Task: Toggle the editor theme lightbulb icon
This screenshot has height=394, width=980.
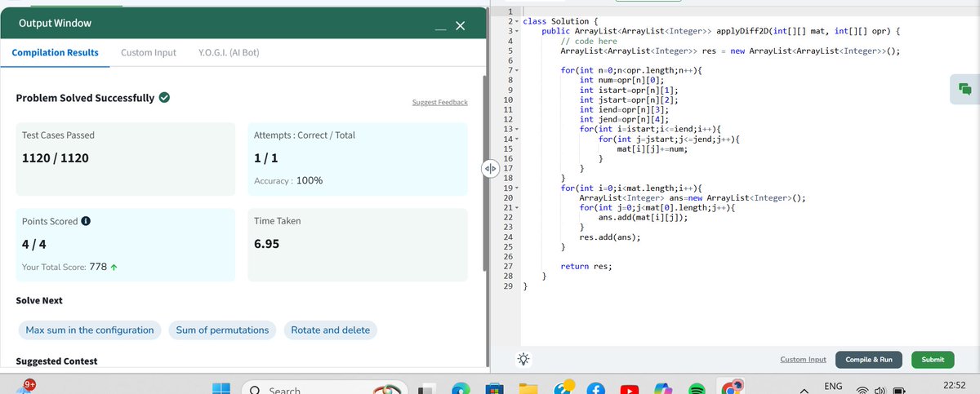Action: tap(523, 360)
